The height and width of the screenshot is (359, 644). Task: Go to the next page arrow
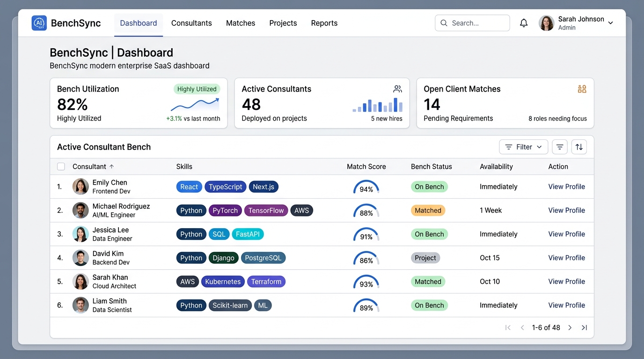pos(570,328)
